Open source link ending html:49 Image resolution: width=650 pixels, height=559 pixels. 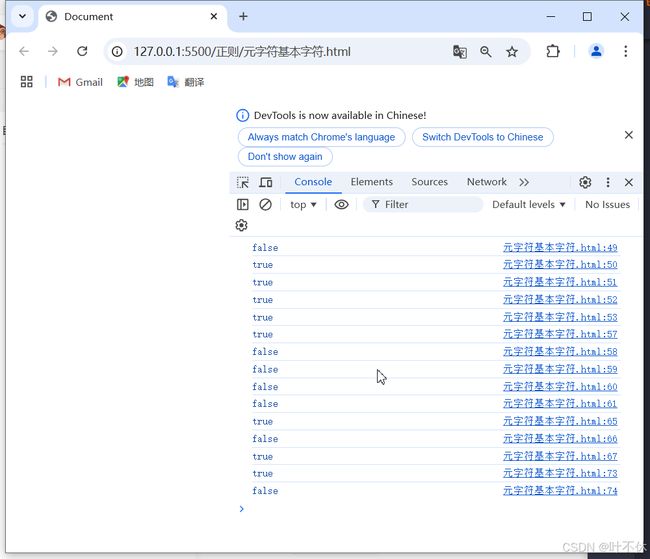tap(560, 248)
